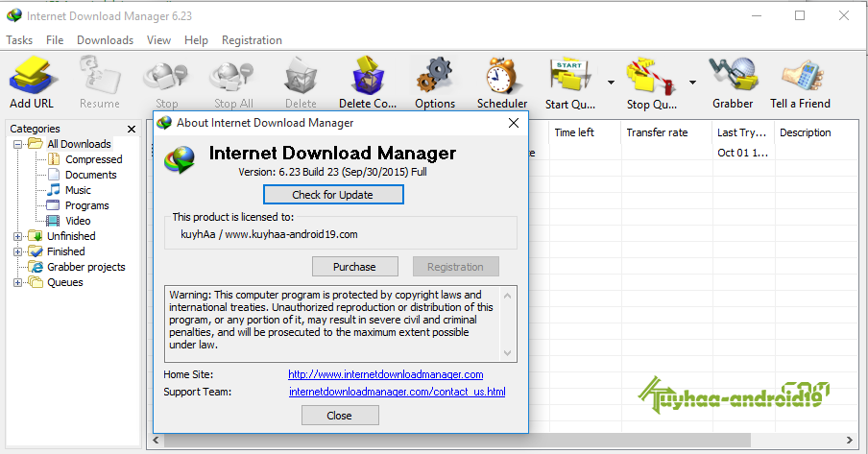Click the Purchase button
Image resolution: width=868 pixels, height=454 pixels.
pyautogui.click(x=355, y=266)
